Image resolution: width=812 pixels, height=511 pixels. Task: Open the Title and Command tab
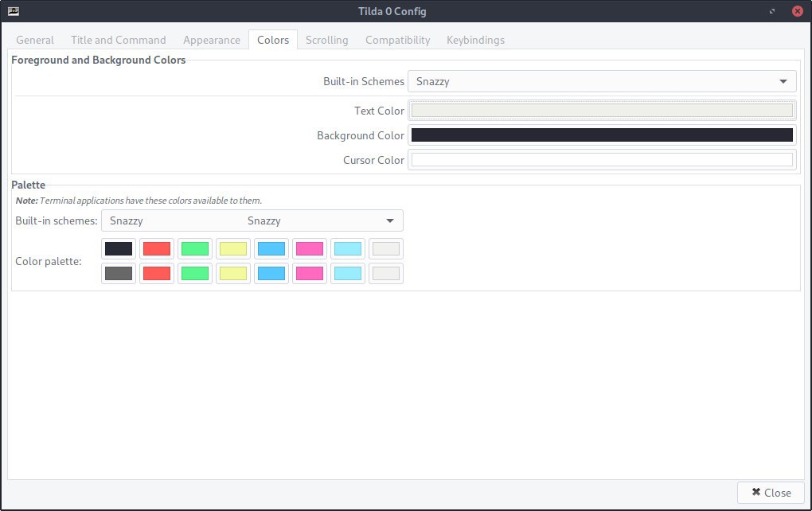click(x=119, y=40)
